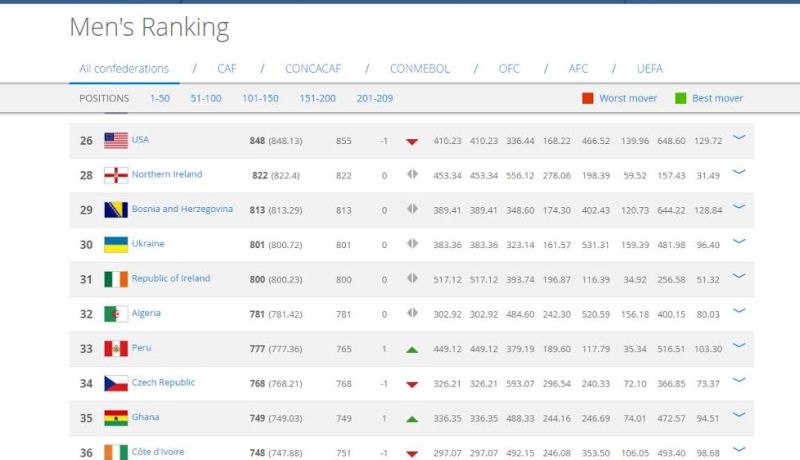The width and height of the screenshot is (800, 460).
Task: Show positions 1-50
Action: [160, 98]
